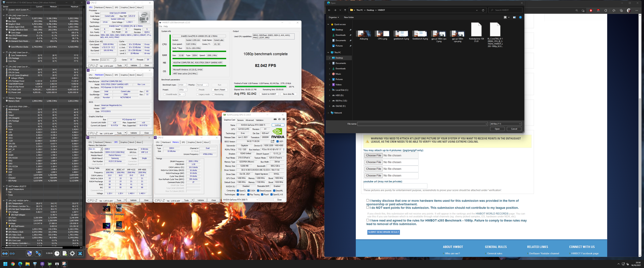Collapse This PC tree node

tap(328, 53)
